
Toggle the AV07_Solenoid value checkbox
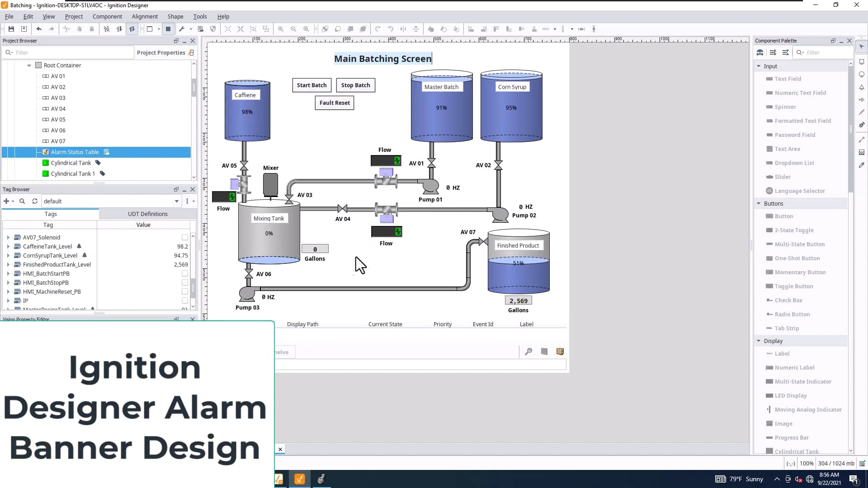click(x=184, y=237)
